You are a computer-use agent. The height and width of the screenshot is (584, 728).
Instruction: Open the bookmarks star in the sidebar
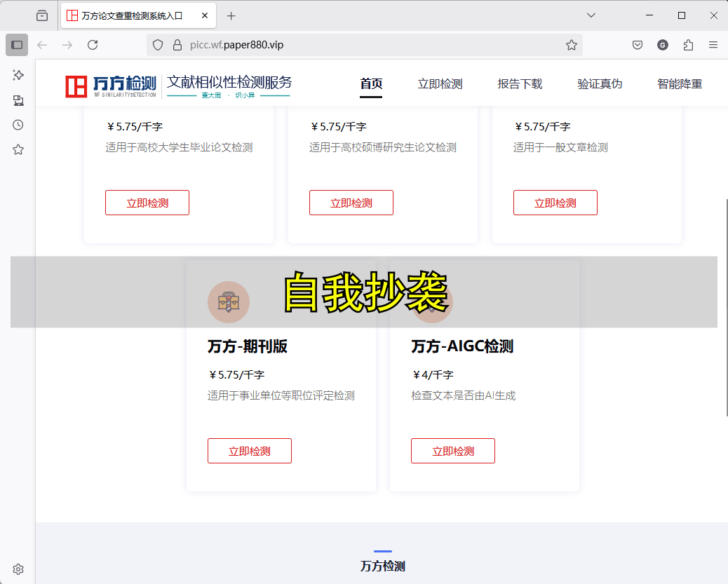[18, 149]
